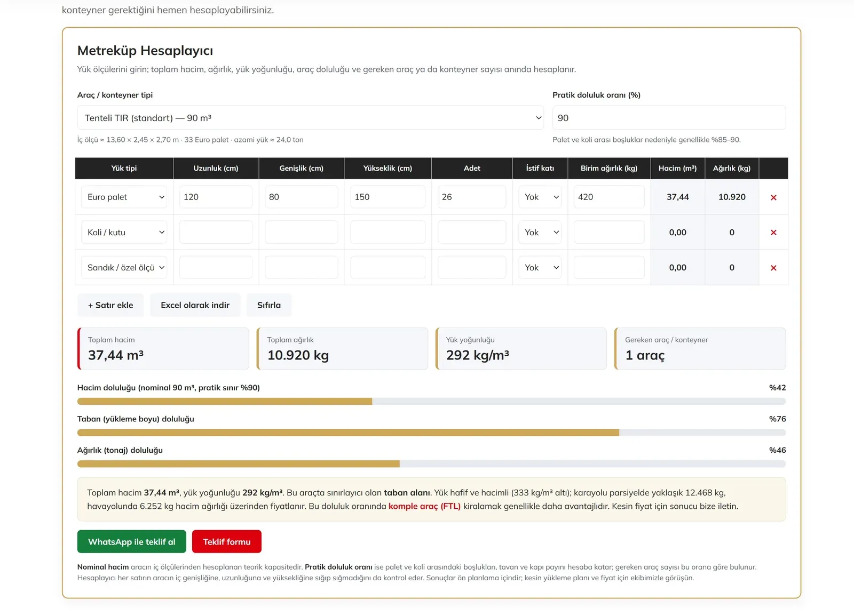Image resolution: width=854 pixels, height=616 pixels.
Task: Click the Birim ağırlık (kg) column header
Action: (609, 168)
